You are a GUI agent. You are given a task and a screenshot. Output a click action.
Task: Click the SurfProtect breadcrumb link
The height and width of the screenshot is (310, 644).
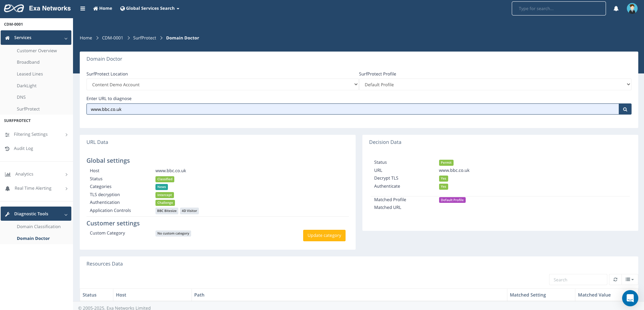pyautogui.click(x=144, y=38)
